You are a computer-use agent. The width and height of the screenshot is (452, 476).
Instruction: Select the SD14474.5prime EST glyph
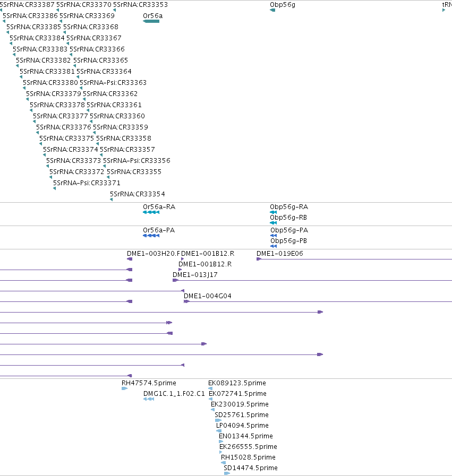tap(227, 473)
